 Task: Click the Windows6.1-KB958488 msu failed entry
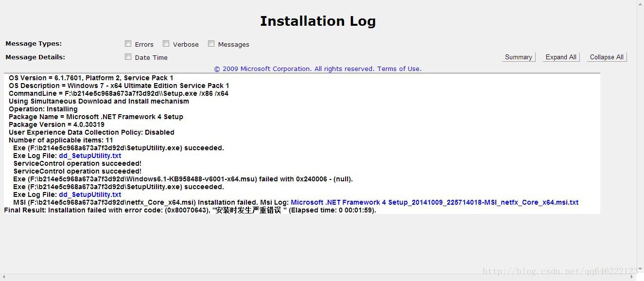pos(183,179)
